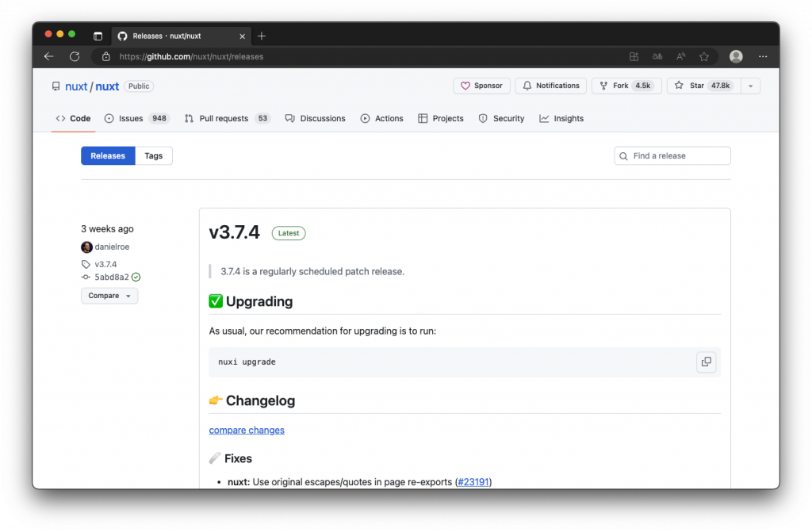Switch to the Tags view
The width and height of the screenshot is (812, 532).
pos(153,156)
